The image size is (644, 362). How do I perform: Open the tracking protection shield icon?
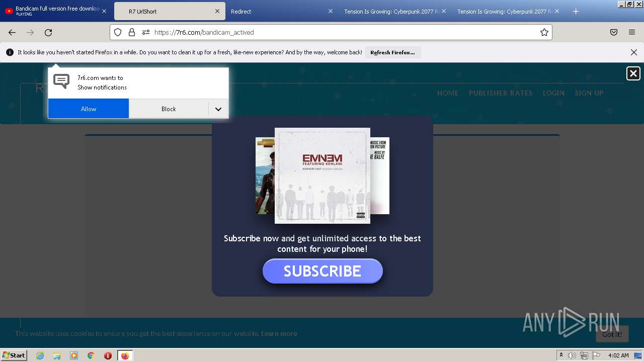(118, 32)
